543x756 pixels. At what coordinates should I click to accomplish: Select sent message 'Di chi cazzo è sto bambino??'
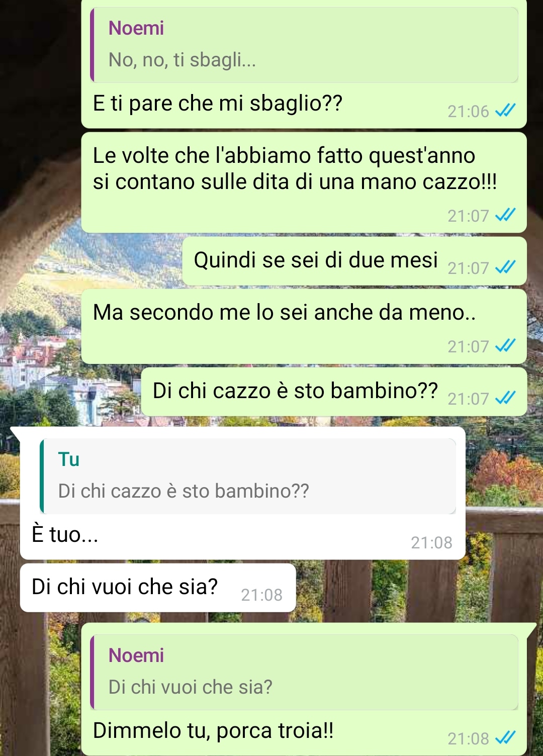coord(334,392)
